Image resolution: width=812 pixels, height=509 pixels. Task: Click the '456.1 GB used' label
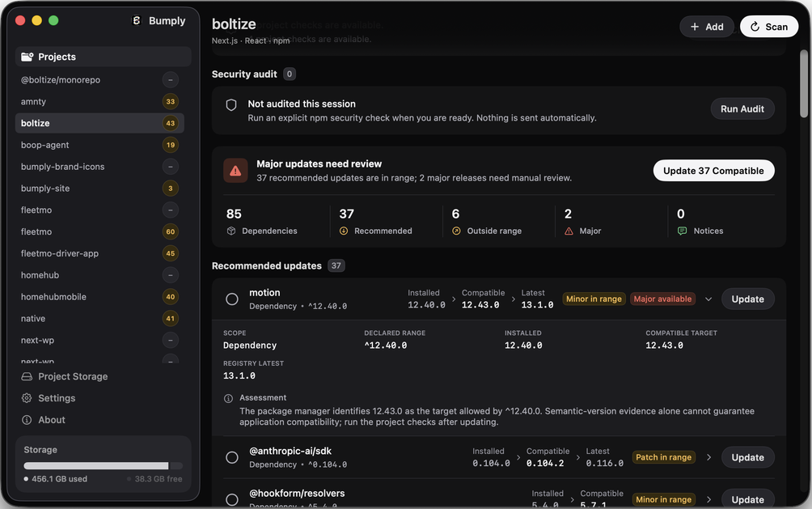coord(59,479)
